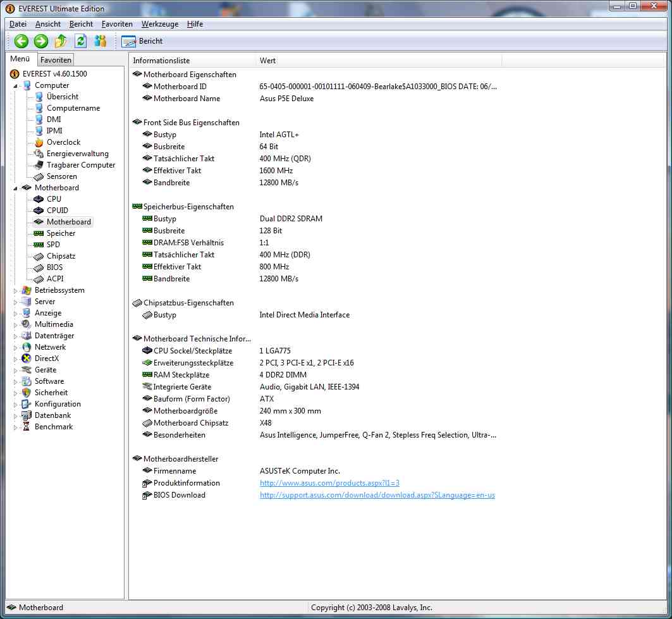
Task: Expand the Netzwerk node
Action: tap(15, 347)
